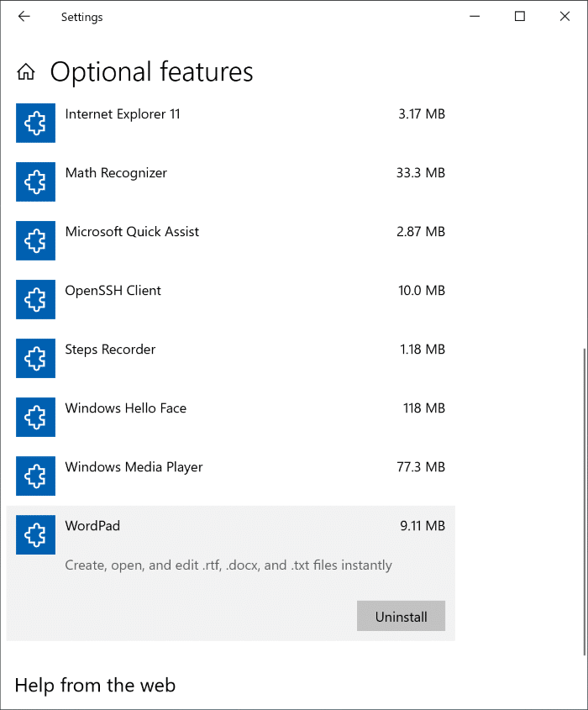This screenshot has width=588, height=710.
Task: Click the Steps Recorder puzzle icon
Action: pos(36,358)
